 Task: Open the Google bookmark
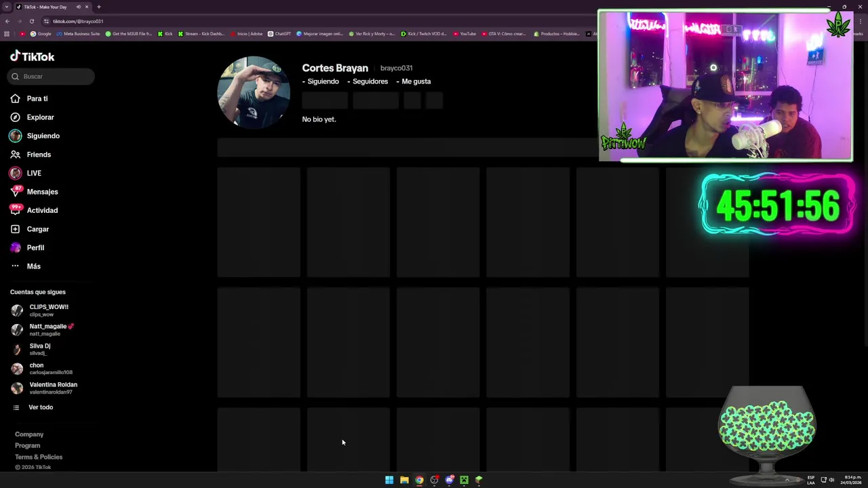click(41, 34)
